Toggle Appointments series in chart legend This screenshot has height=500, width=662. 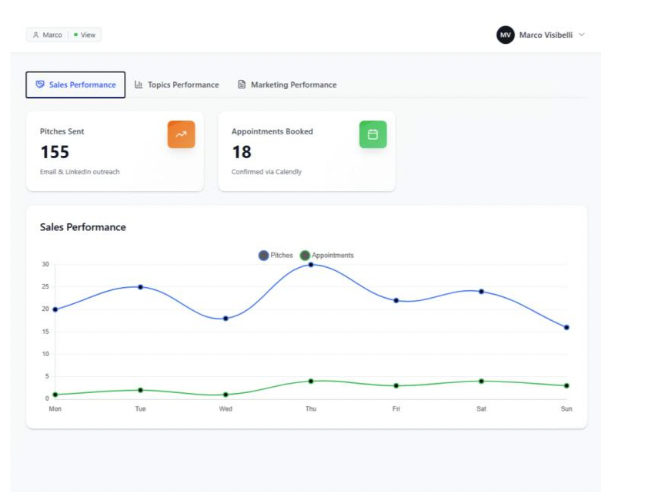click(x=332, y=255)
